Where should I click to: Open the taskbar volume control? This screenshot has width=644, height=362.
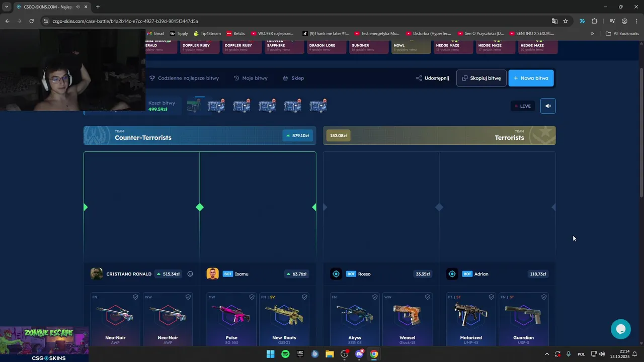pyautogui.click(x=602, y=354)
